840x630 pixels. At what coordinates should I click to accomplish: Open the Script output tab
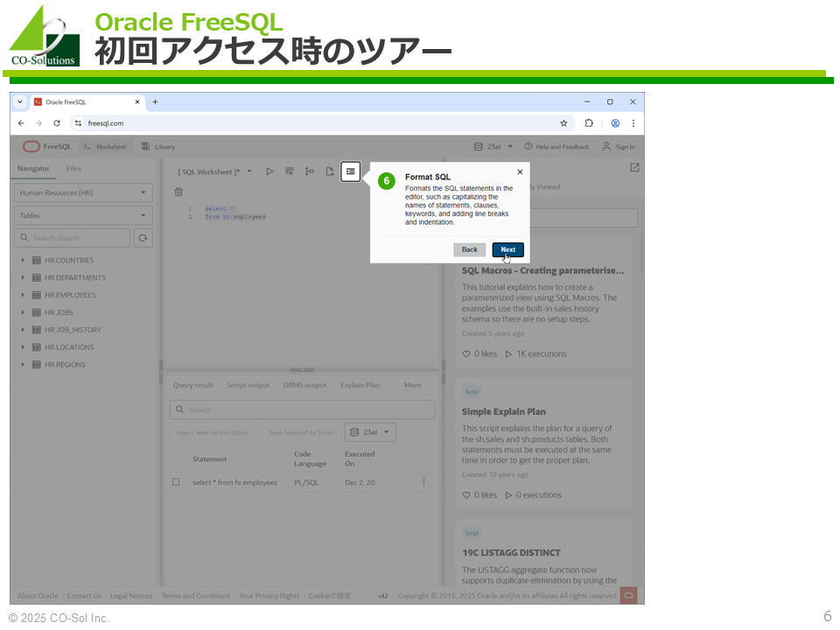(x=248, y=385)
